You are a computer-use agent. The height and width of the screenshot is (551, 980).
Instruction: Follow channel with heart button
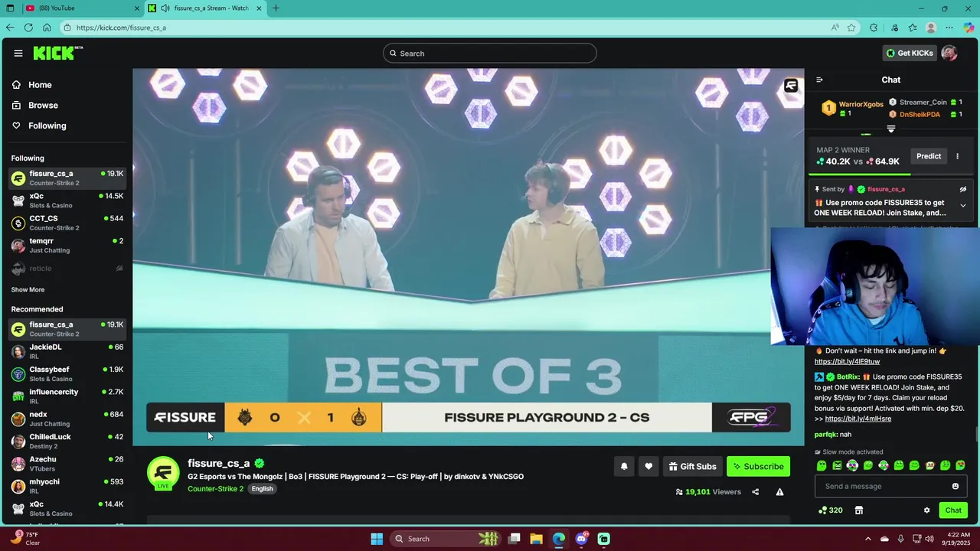point(648,466)
